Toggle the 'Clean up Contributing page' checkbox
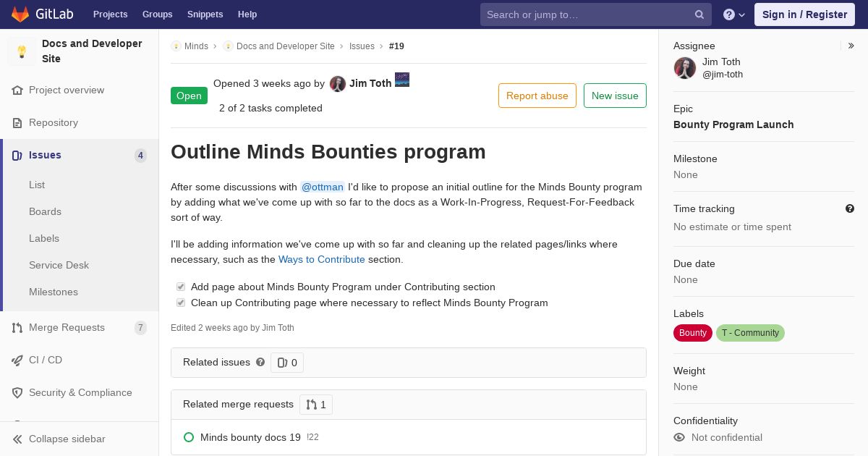The width and height of the screenshot is (868, 456). tap(181, 303)
